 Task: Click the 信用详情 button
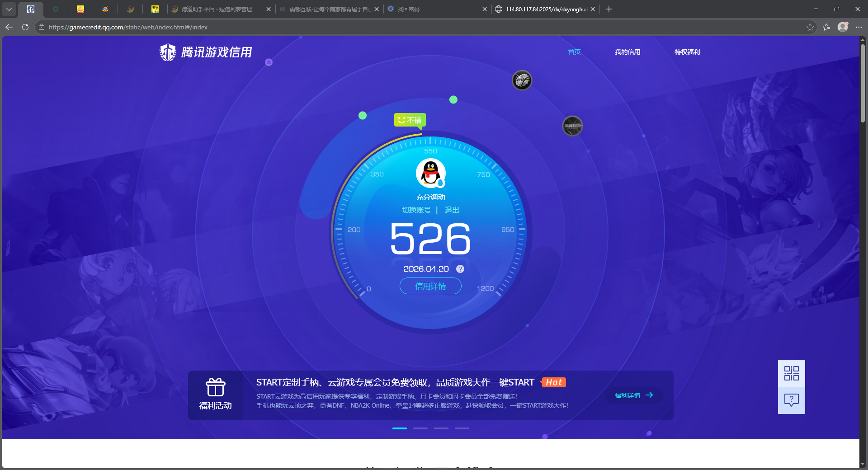[x=430, y=286]
